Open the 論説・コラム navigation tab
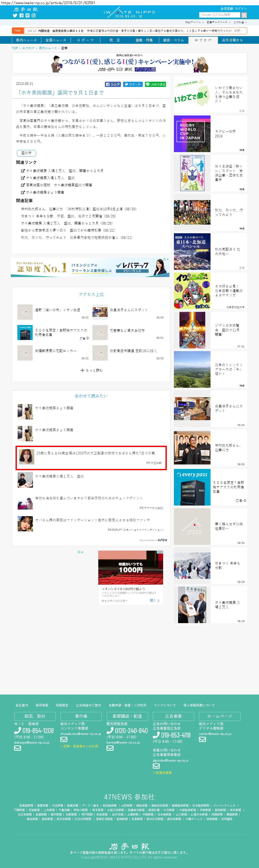The image size is (259, 868). point(173,40)
